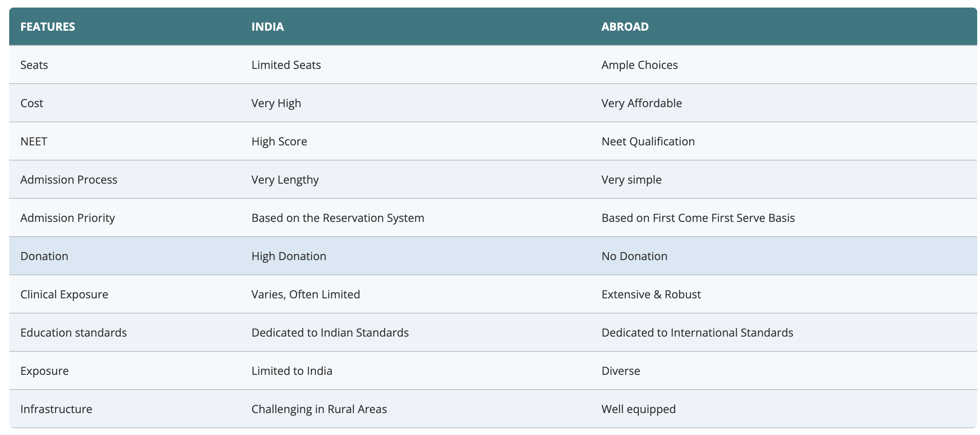Click Dedicated to International Standards cell
The image size is (980, 435).
coord(697,333)
